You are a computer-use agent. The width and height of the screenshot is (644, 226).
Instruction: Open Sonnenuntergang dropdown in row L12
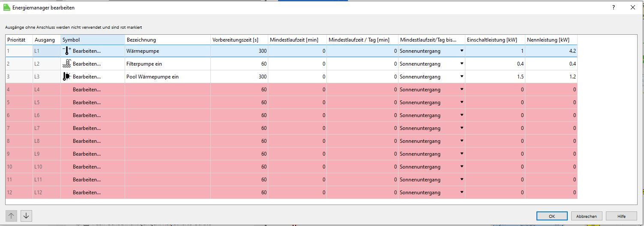(461, 192)
